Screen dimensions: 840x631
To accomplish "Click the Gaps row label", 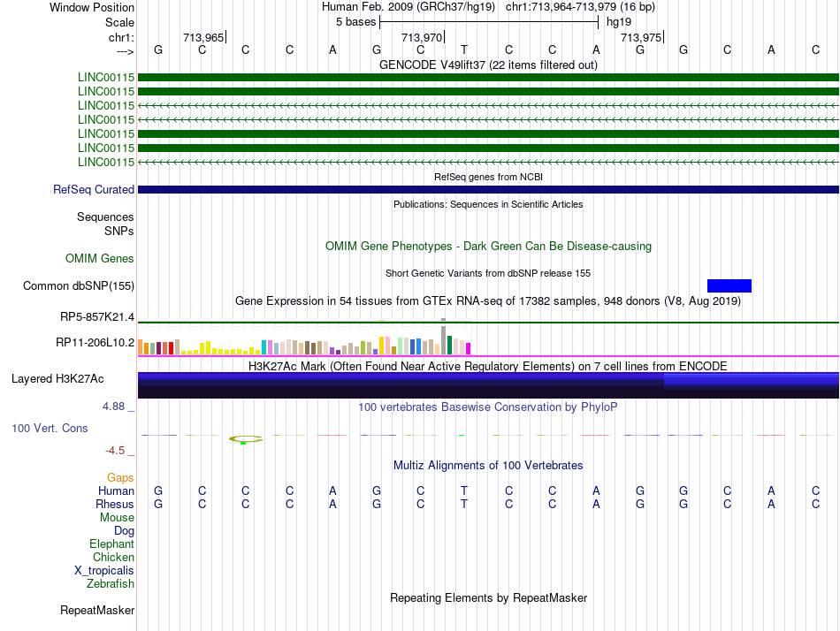I will [x=120, y=477].
